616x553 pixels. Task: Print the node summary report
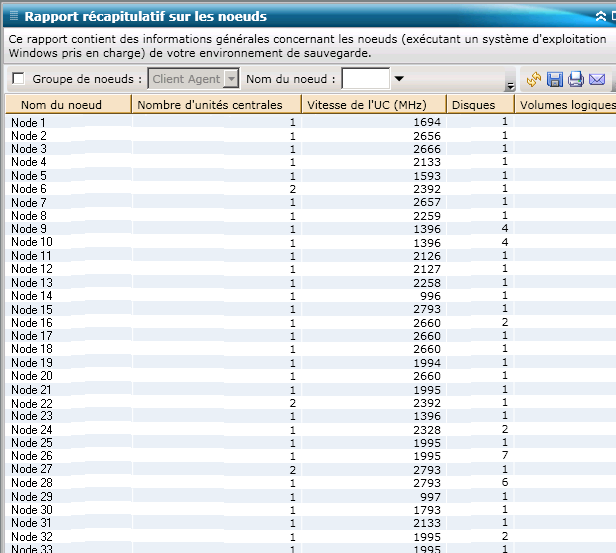pyautogui.click(x=576, y=79)
